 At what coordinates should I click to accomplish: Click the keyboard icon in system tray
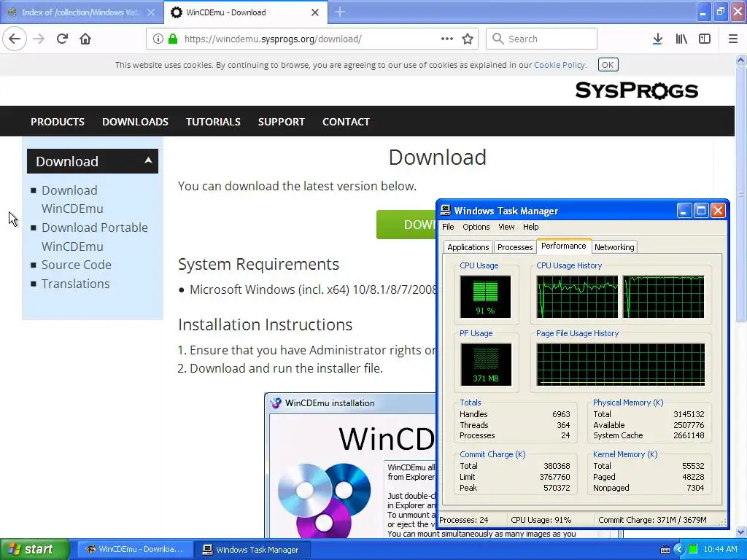[665, 550]
